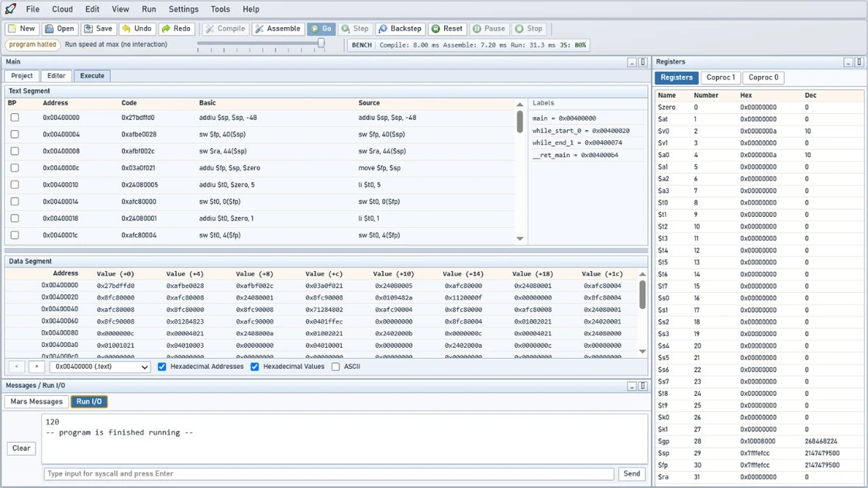Screen dimensions: 868x488
Task: Select the Registers tab
Action: point(677,77)
